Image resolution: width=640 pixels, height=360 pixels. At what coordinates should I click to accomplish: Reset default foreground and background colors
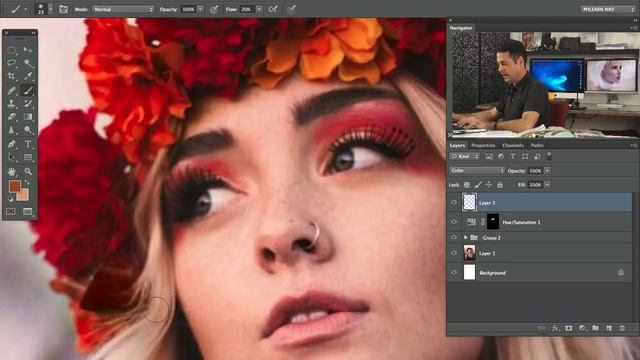tap(11, 199)
